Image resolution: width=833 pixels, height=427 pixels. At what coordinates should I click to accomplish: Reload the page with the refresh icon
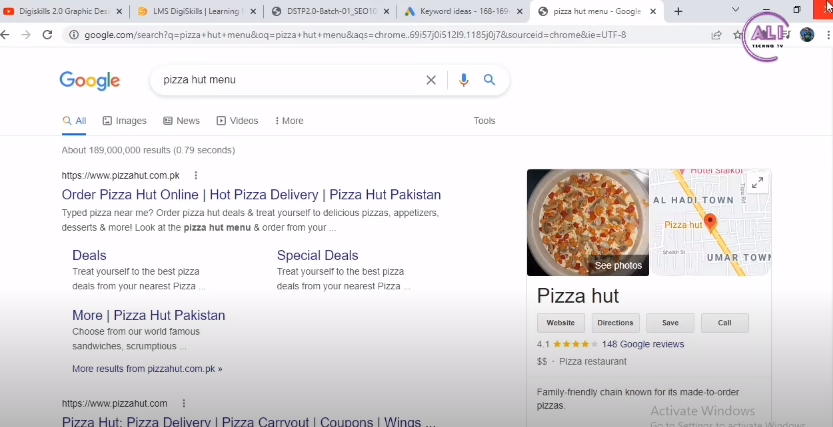click(47, 35)
